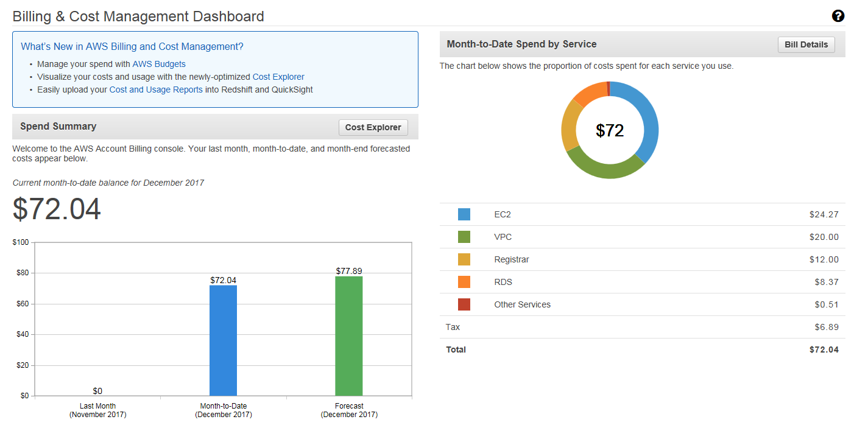This screenshot has width=868, height=425.
Task: Click the Month-to-Date Spend by Service heading
Action: click(521, 44)
